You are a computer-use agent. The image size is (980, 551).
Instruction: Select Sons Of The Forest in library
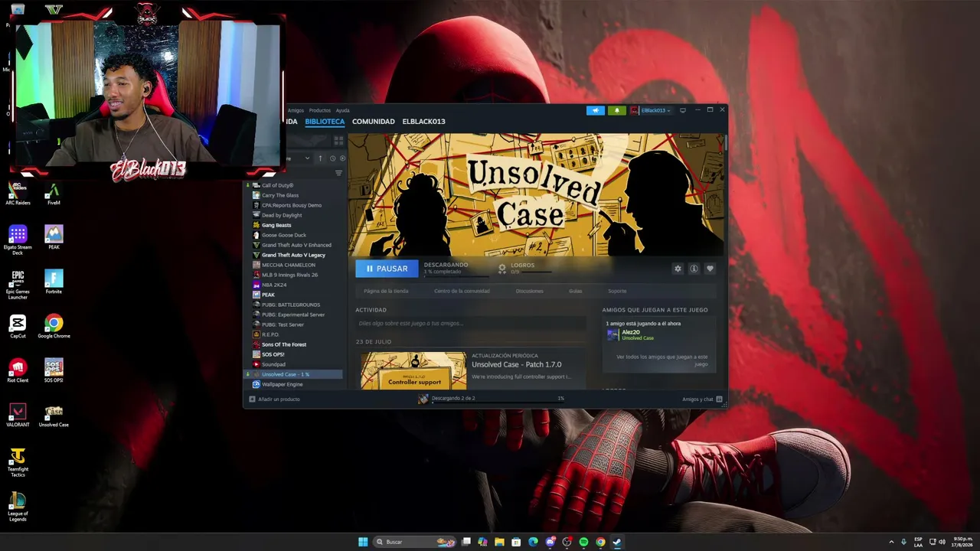tap(284, 344)
